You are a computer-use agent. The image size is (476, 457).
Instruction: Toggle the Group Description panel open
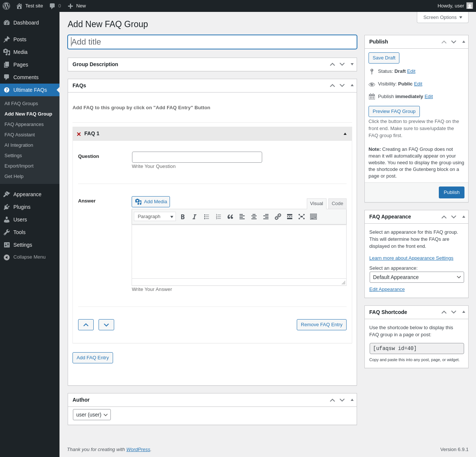(352, 64)
